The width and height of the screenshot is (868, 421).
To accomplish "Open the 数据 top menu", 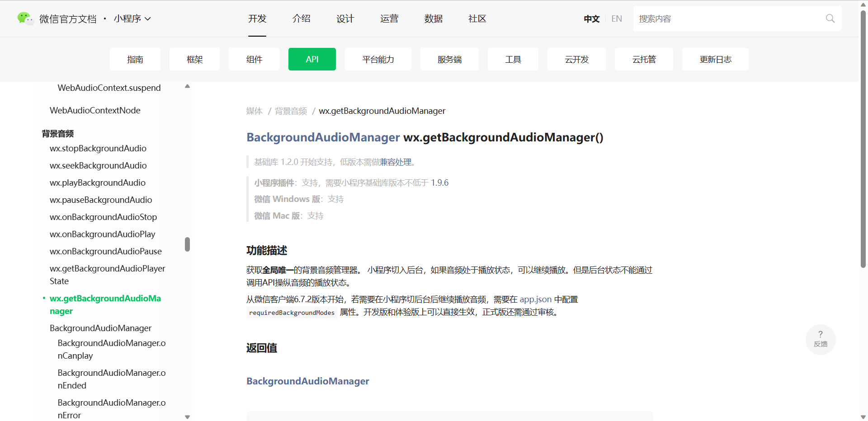I will (433, 19).
